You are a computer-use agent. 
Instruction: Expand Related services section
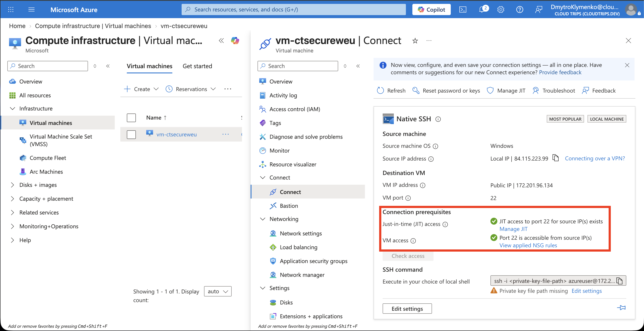[x=12, y=212]
